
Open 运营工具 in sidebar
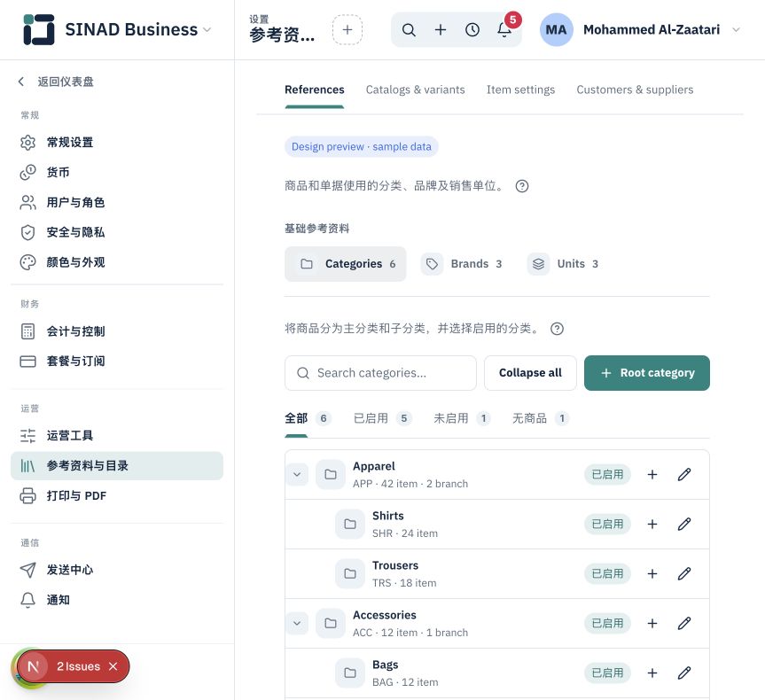click(117, 436)
